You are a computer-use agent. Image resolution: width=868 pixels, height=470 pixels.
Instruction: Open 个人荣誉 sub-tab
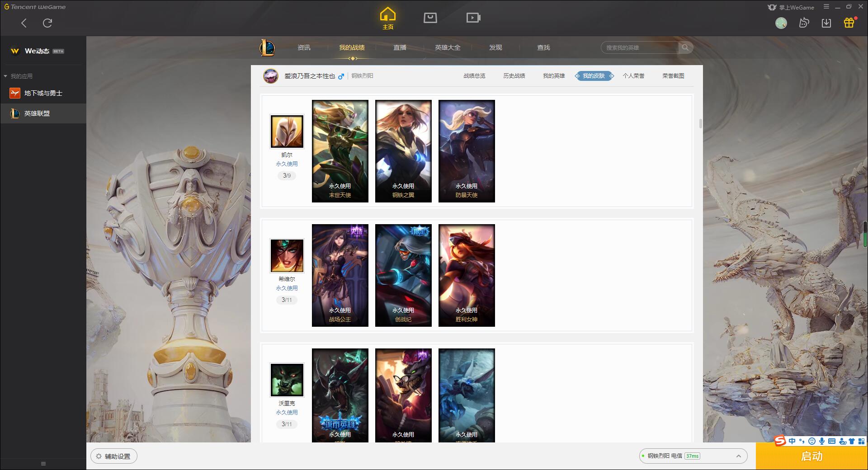633,76
